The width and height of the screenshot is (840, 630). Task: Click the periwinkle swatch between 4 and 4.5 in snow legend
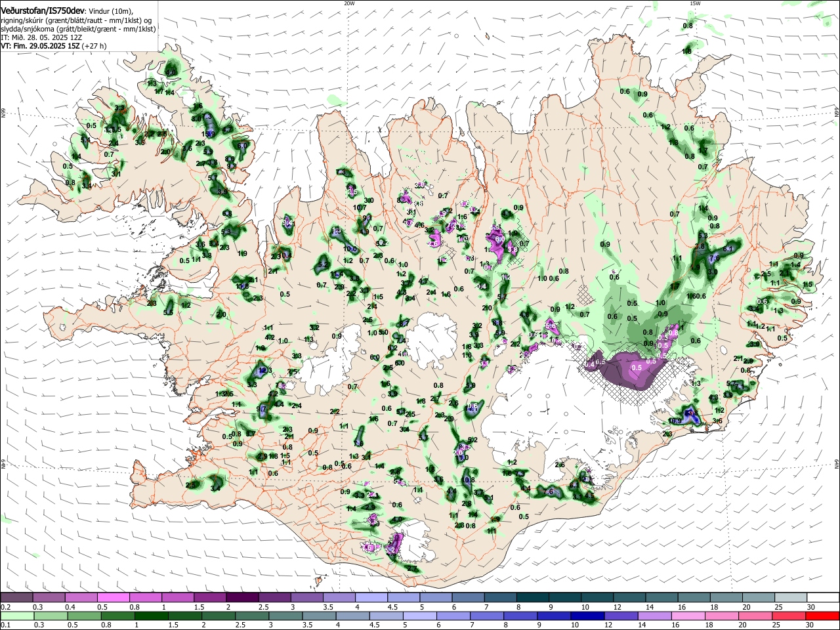371,597
